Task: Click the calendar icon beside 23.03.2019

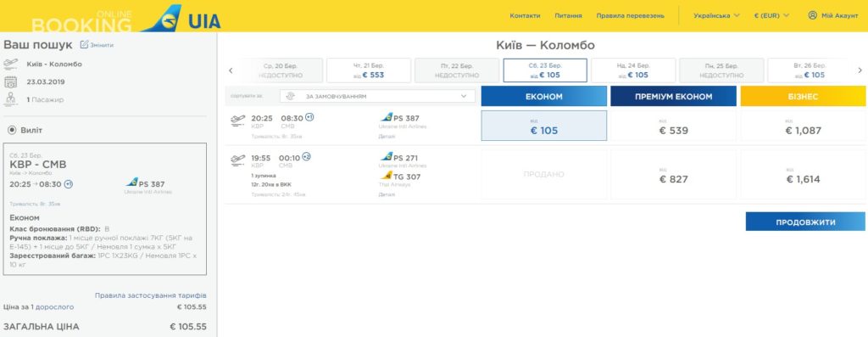Action: pyautogui.click(x=10, y=82)
